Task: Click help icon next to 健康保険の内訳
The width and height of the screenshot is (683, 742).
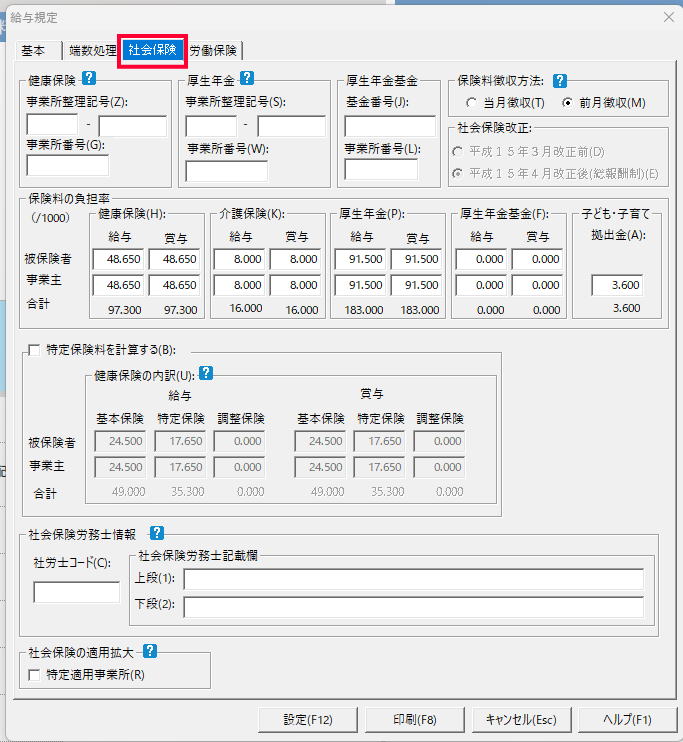Action: pos(206,373)
